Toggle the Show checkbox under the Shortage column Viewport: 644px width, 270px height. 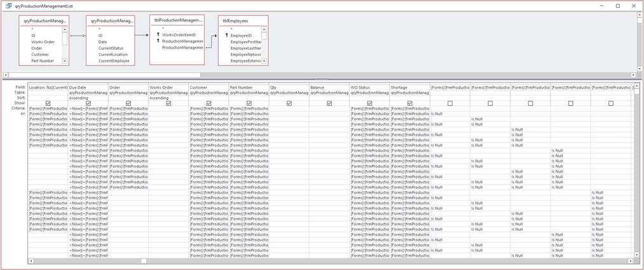pos(410,103)
